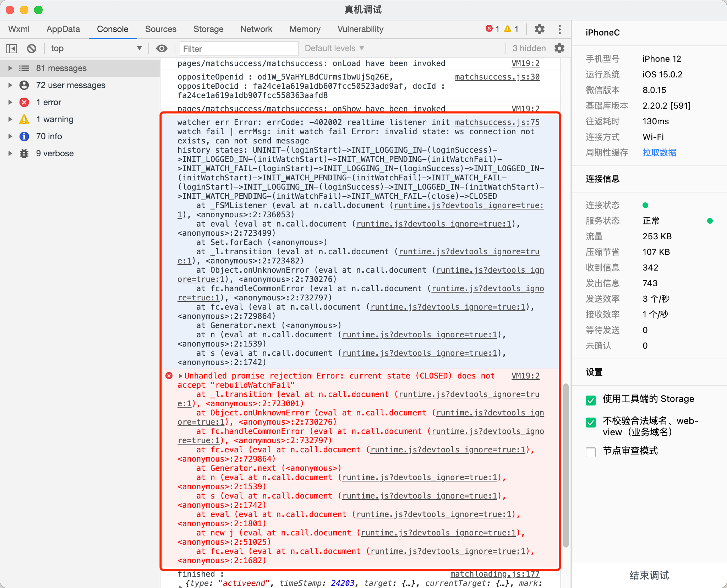This screenshot has height=588, width=727.
Task: Click the live expression eye icon
Action: (x=162, y=48)
